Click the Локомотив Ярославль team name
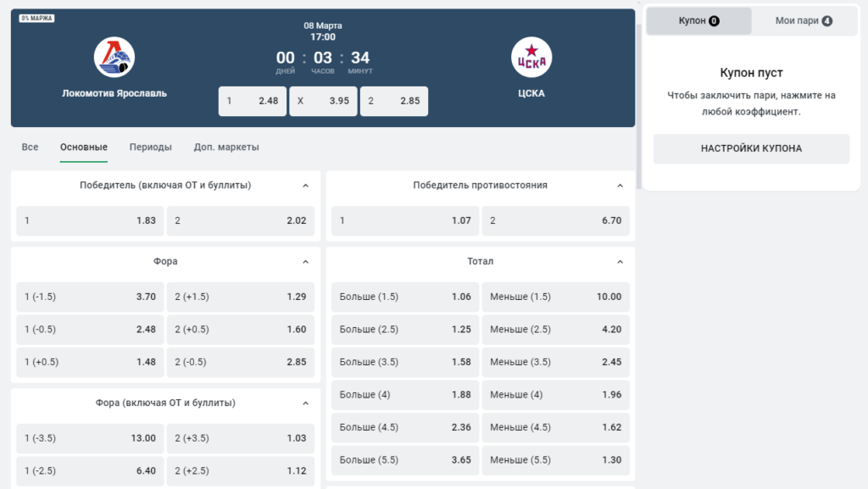 coord(114,93)
